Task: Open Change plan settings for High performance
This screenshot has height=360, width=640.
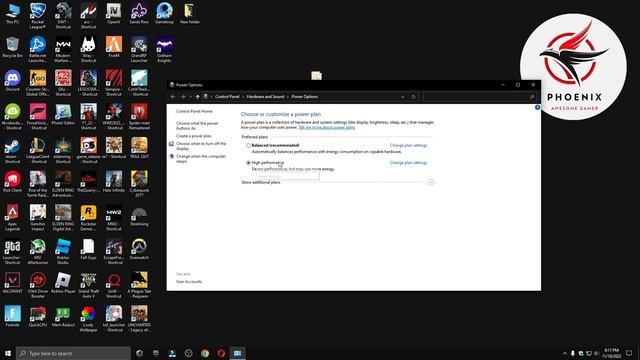Action: coord(408,163)
